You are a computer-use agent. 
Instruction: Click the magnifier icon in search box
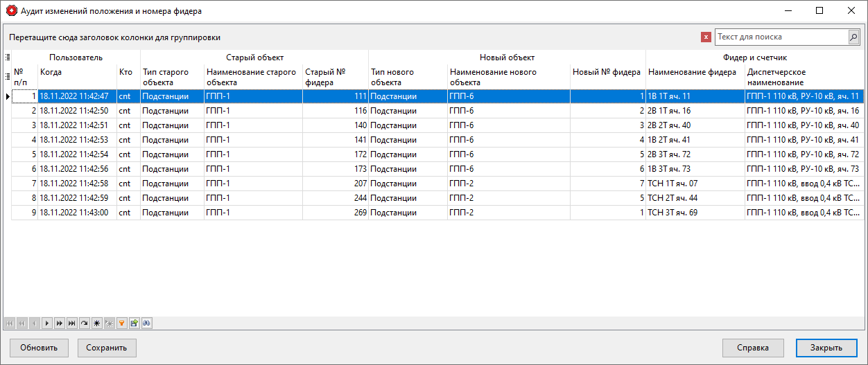(x=853, y=37)
